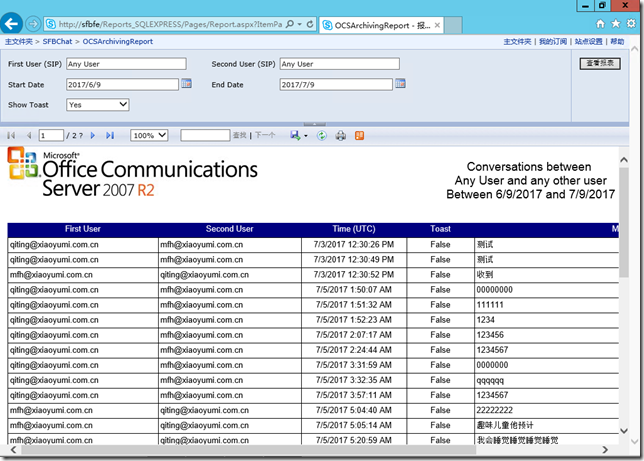This screenshot has width=644, height=461.
Task: Open the OCSArchivingReport breadcrumb link
Action: [x=117, y=41]
